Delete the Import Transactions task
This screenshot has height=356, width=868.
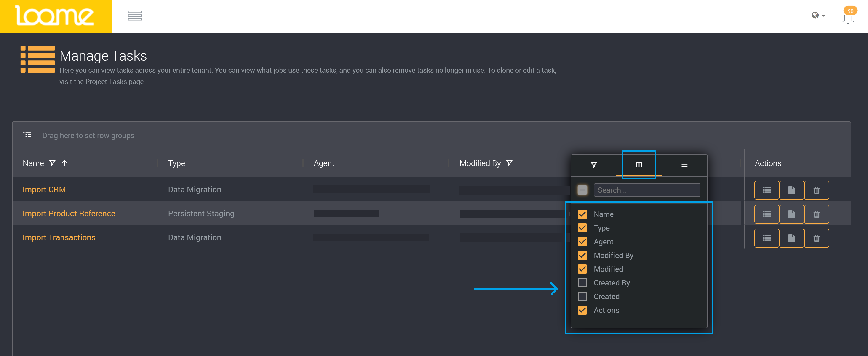point(816,238)
